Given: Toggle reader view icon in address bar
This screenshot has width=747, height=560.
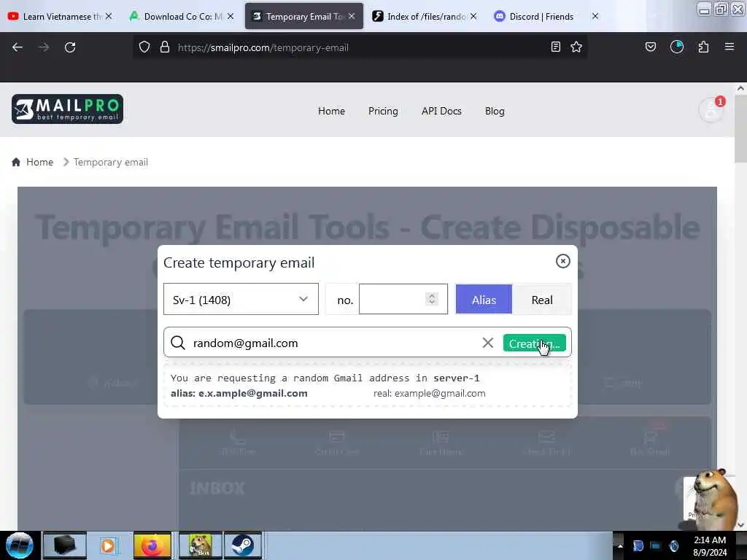Looking at the screenshot, I should coord(555,47).
